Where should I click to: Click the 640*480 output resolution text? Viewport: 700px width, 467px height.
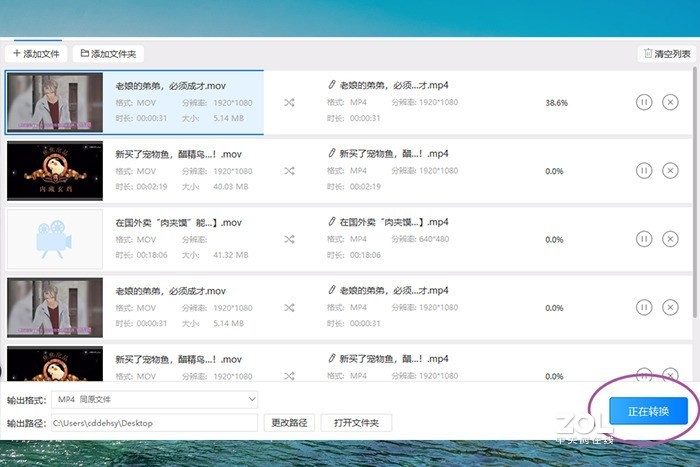click(x=434, y=239)
